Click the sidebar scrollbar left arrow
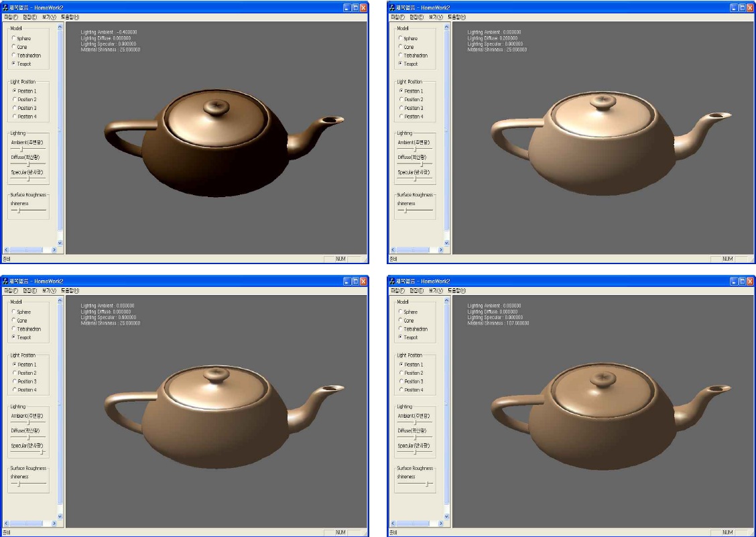Image resolution: width=756 pixels, height=537 pixels. (x=6, y=249)
